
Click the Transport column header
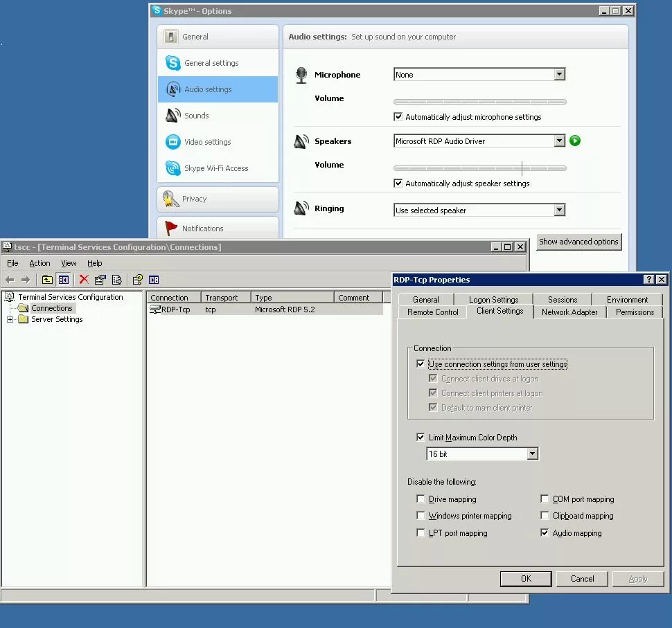(x=225, y=297)
